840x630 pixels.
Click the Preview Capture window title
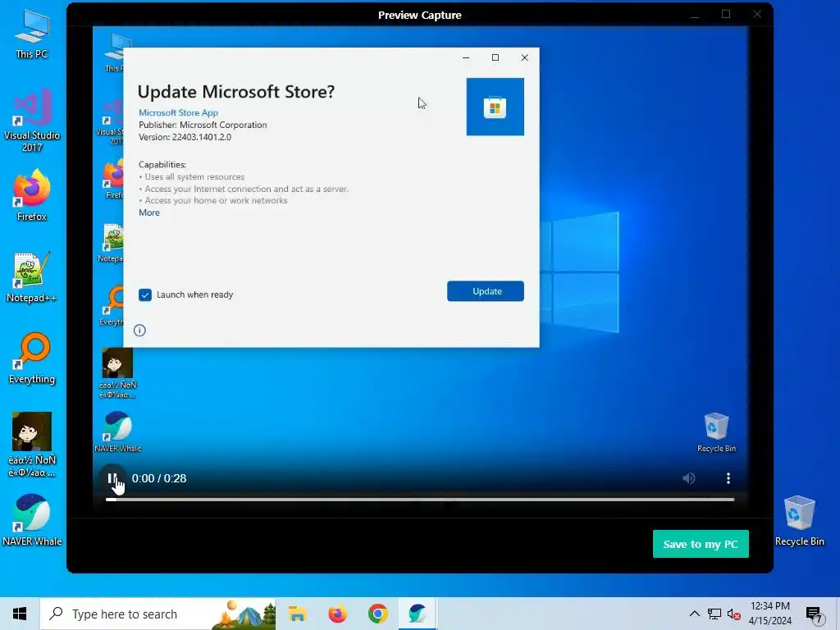pyautogui.click(x=419, y=15)
